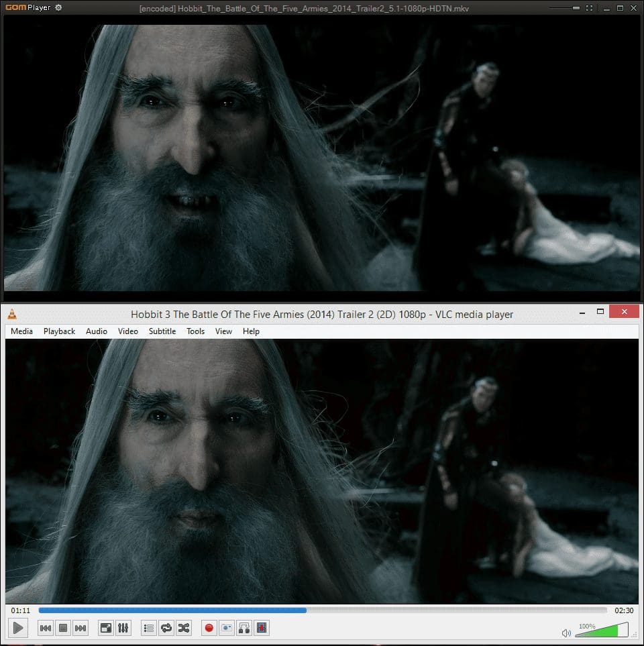Stop playback in VLC
The width and height of the screenshot is (644, 646).
(x=63, y=628)
